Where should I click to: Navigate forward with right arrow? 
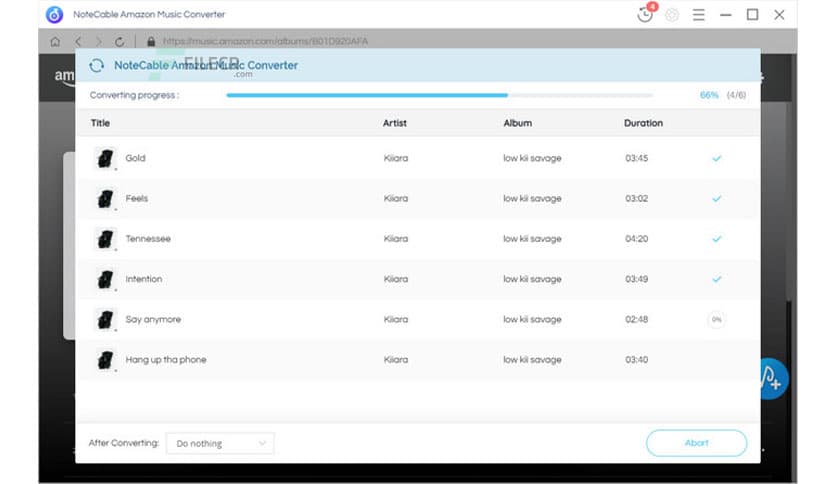[98, 41]
